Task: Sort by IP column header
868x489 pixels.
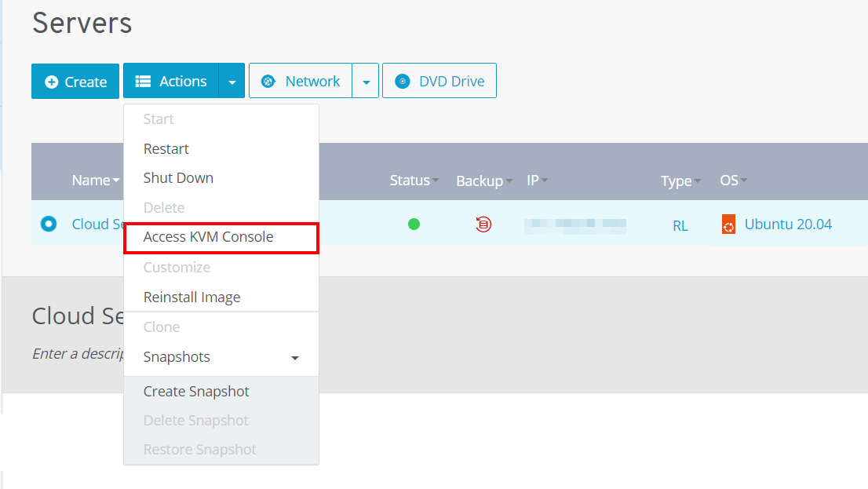Action: click(x=537, y=180)
